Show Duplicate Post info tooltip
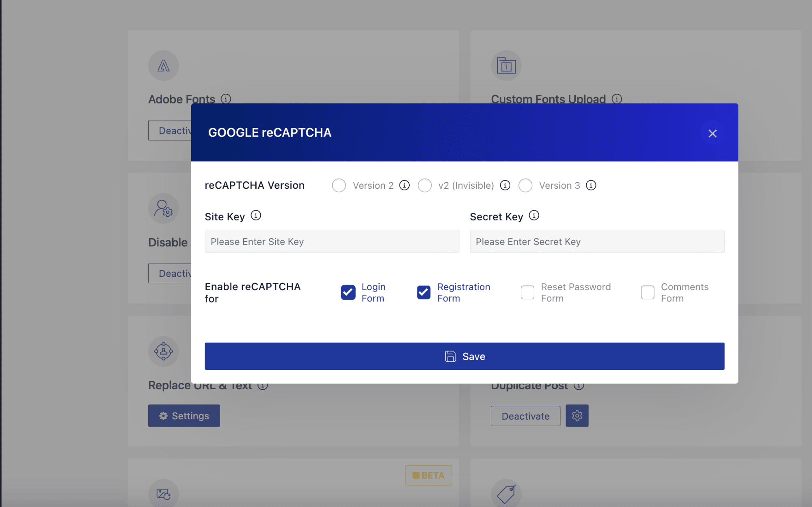 (579, 386)
